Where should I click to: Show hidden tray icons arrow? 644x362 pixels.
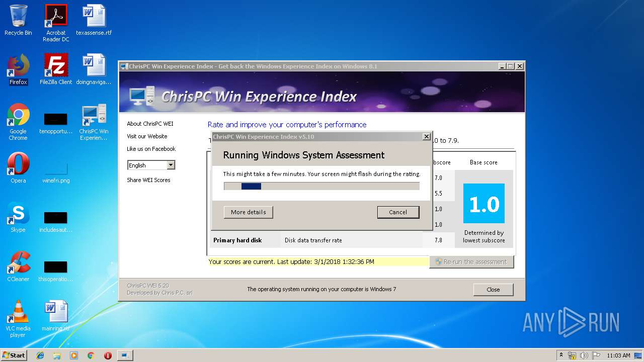click(561, 355)
